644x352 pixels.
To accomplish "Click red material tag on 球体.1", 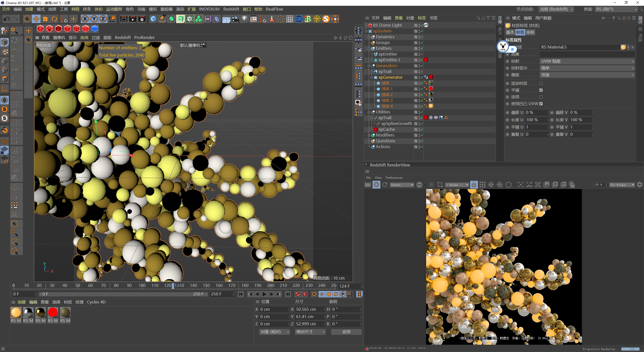I will coord(431,89).
